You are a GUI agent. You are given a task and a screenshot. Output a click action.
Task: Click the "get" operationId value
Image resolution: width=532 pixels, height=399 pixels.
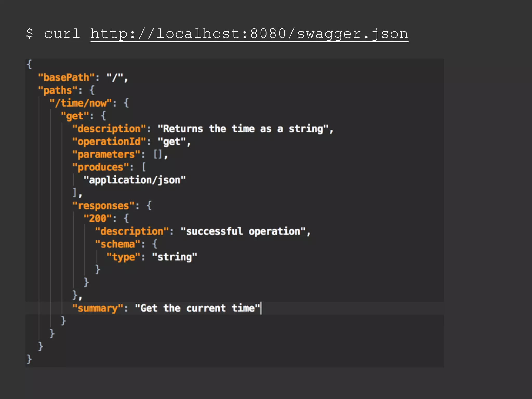172,142
